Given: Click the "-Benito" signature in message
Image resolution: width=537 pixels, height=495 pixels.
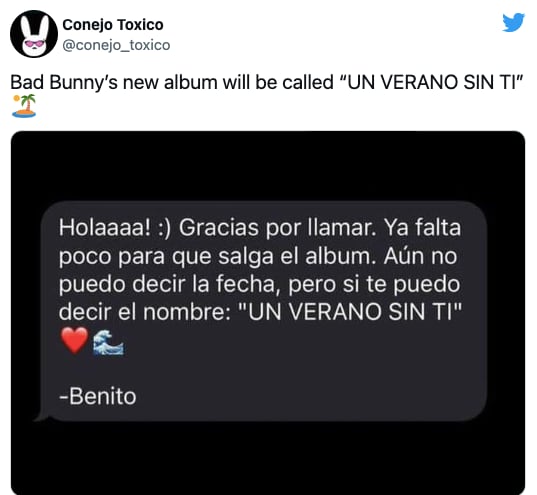Looking at the screenshot, I should click(x=98, y=396).
